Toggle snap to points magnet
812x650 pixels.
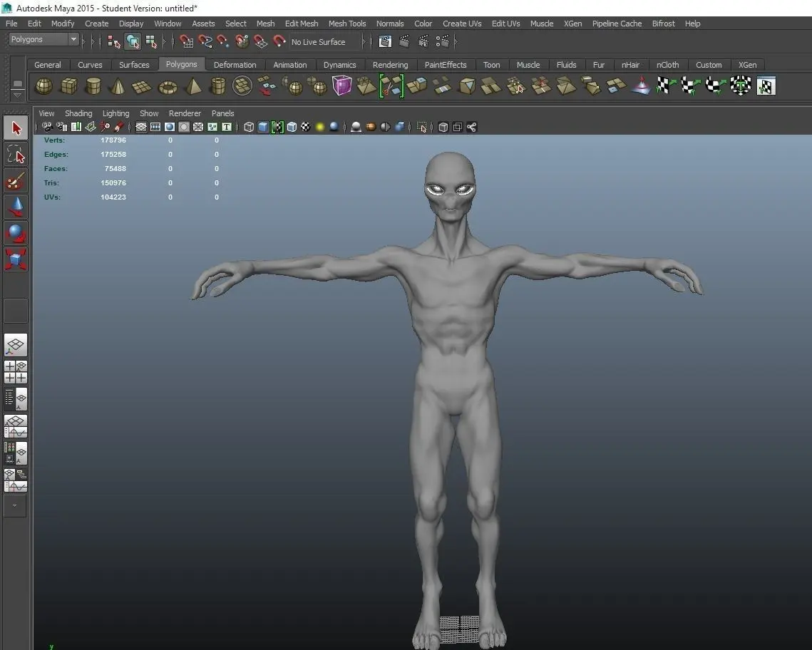point(223,41)
